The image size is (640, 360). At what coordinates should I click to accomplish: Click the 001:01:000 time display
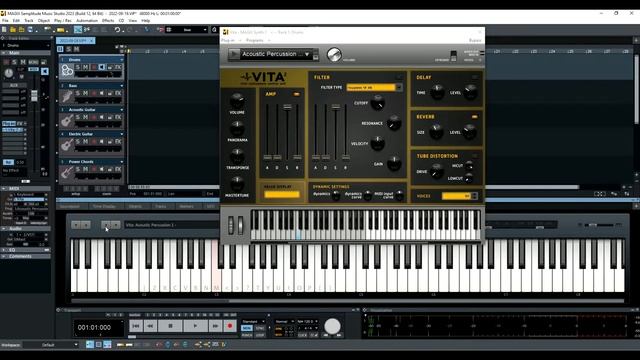tap(94, 327)
